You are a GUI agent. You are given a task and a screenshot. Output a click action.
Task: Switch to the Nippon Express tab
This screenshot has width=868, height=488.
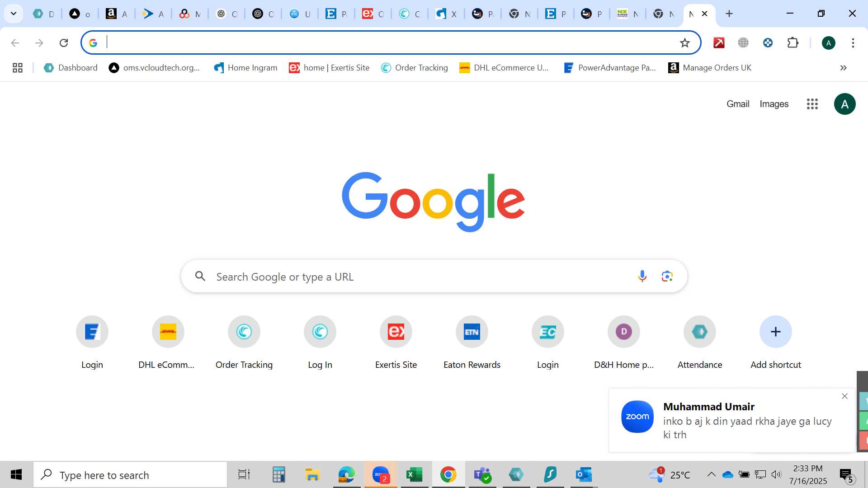[x=627, y=14]
